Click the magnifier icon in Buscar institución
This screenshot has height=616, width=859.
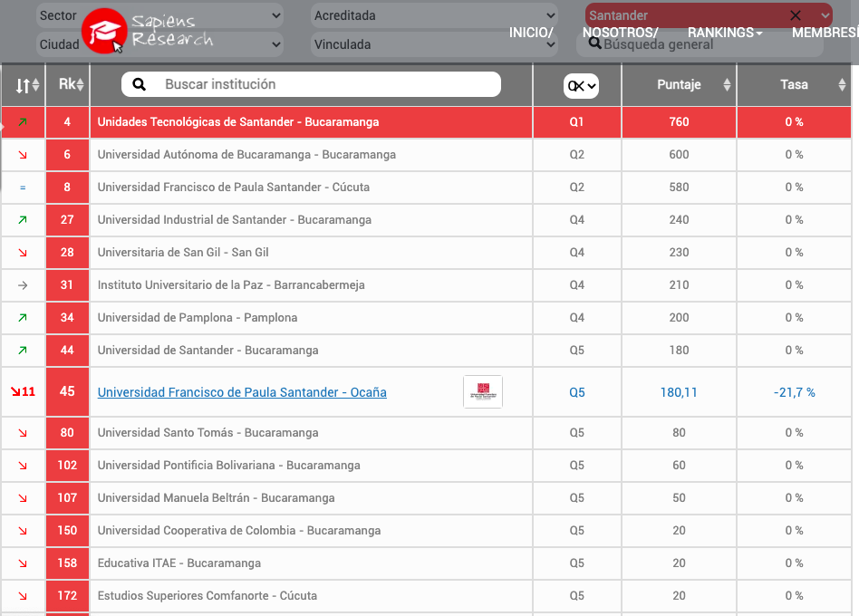[x=140, y=84]
